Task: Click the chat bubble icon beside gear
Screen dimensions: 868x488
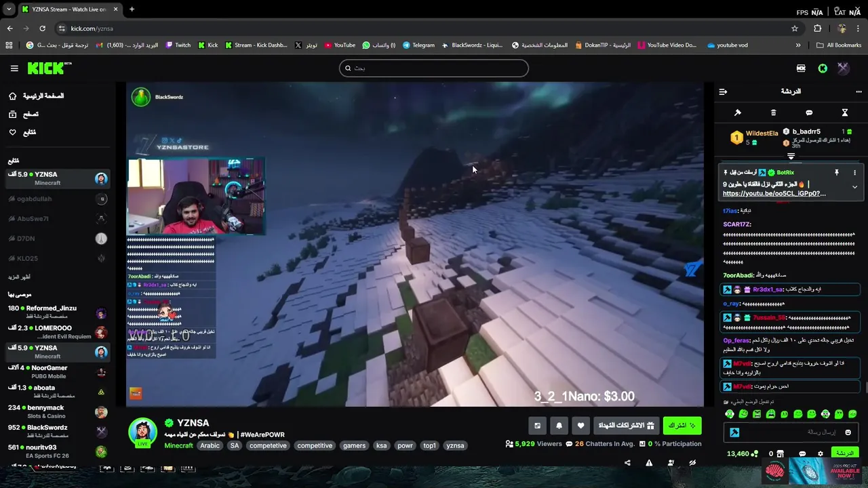Action: click(802, 454)
